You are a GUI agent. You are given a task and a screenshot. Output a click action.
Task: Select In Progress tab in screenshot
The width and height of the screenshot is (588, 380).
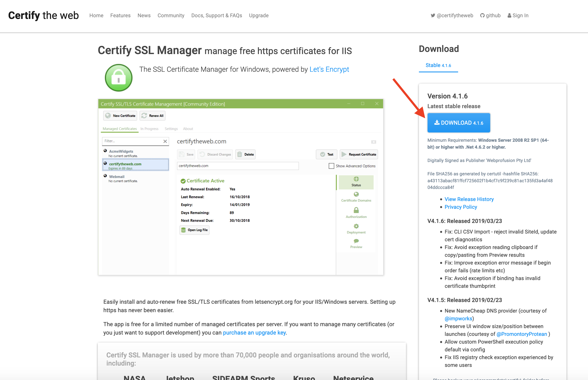tap(149, 129)
